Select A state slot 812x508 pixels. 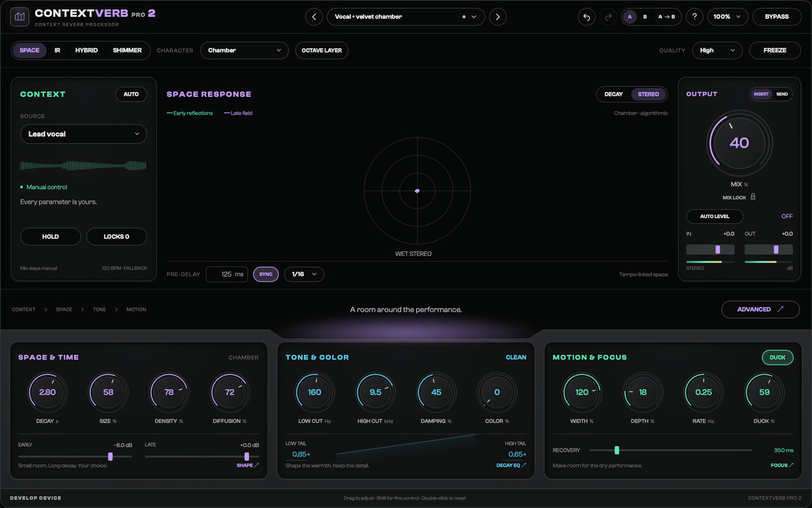coord(630,17)
